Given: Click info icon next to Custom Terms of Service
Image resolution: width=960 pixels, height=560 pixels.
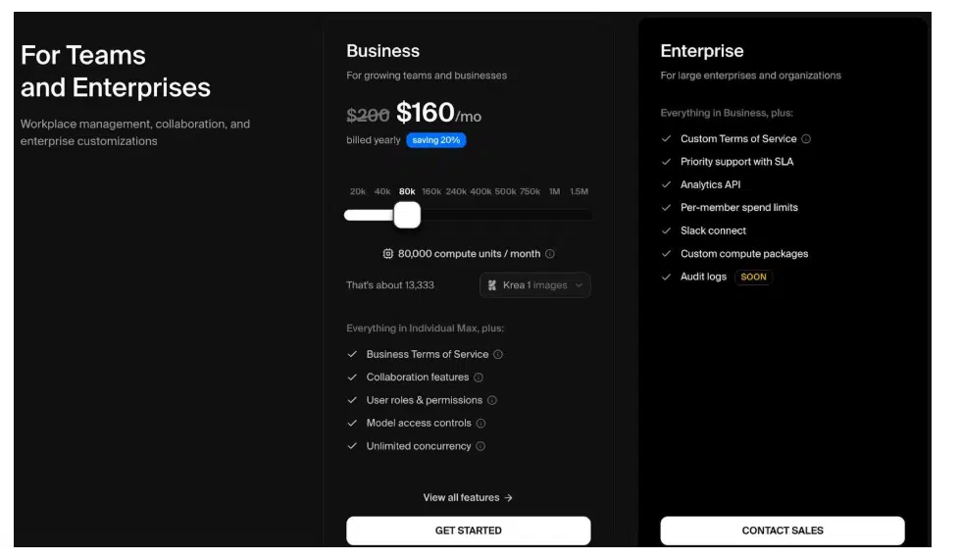Looking at the screenshot, I should pos(806,139).
